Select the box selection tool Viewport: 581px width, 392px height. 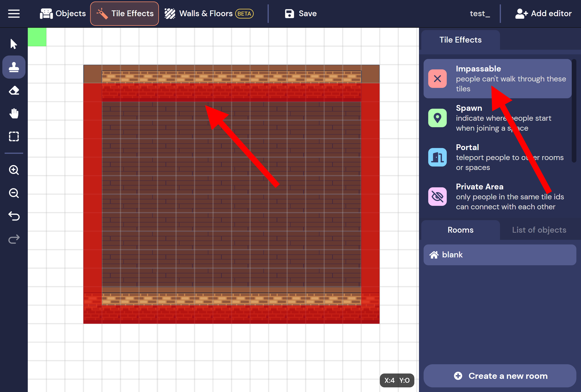(x=14, y=136)
